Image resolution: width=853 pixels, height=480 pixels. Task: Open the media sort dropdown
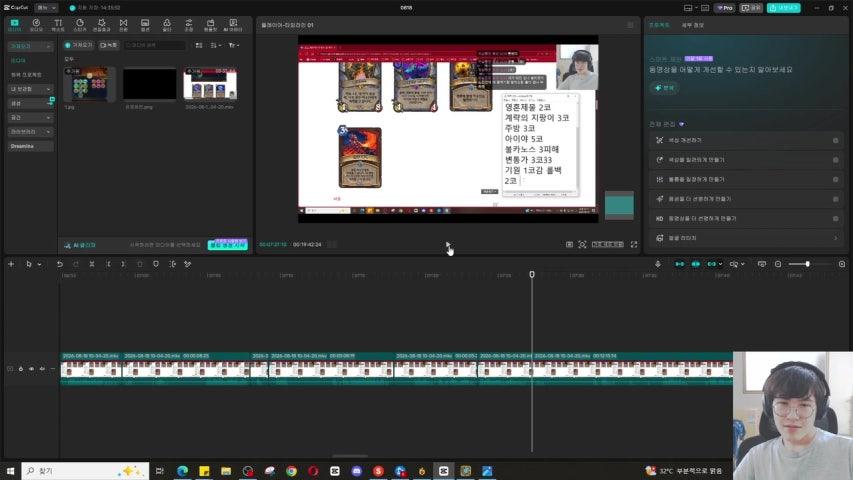(215, 45)
